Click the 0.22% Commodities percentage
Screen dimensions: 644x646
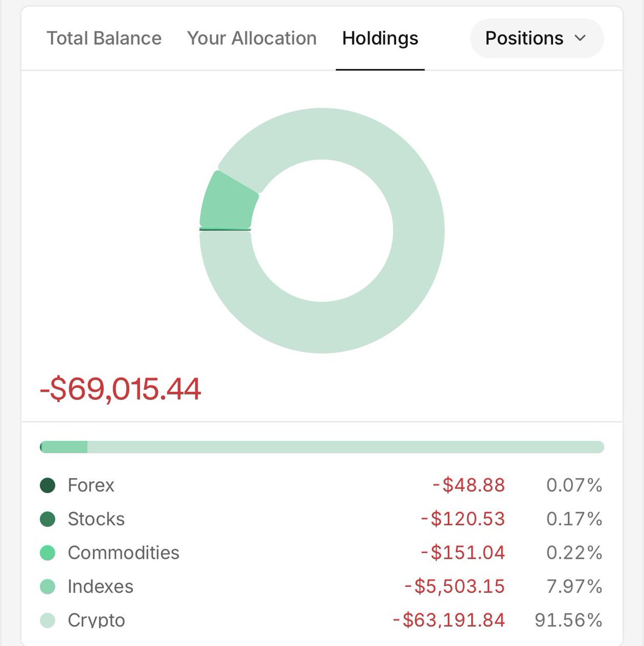tap(574, 553)
